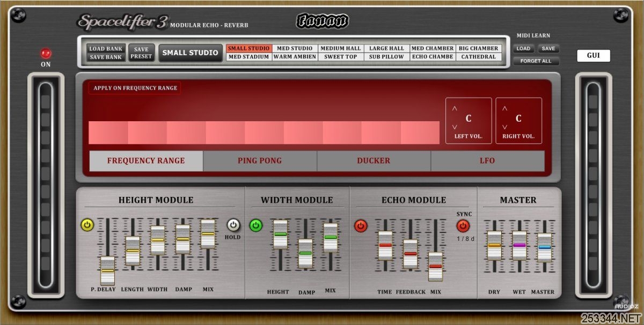Viewport: 644px width, 325px height.
Task: Click the Width Module HEIGHT slider handle
Action: (280, 234)
